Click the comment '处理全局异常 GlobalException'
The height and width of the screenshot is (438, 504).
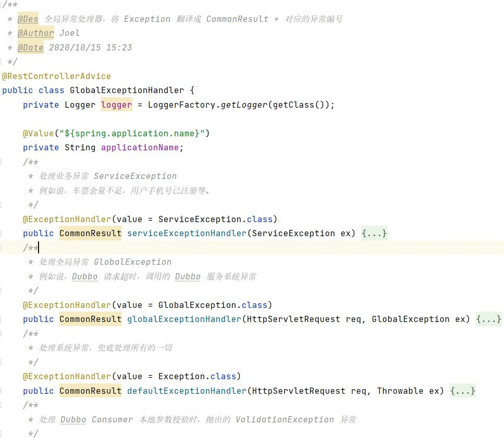[x=105, y=262]
